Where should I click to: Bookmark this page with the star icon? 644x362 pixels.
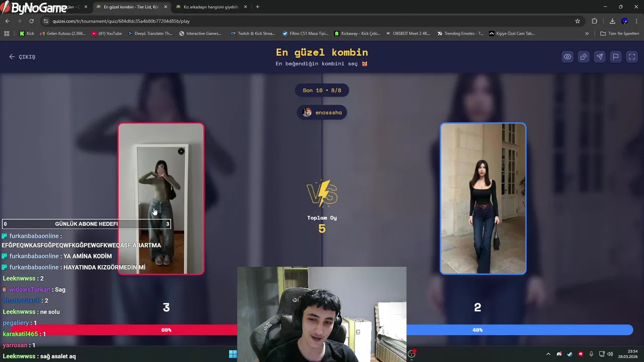click(578, 21)
